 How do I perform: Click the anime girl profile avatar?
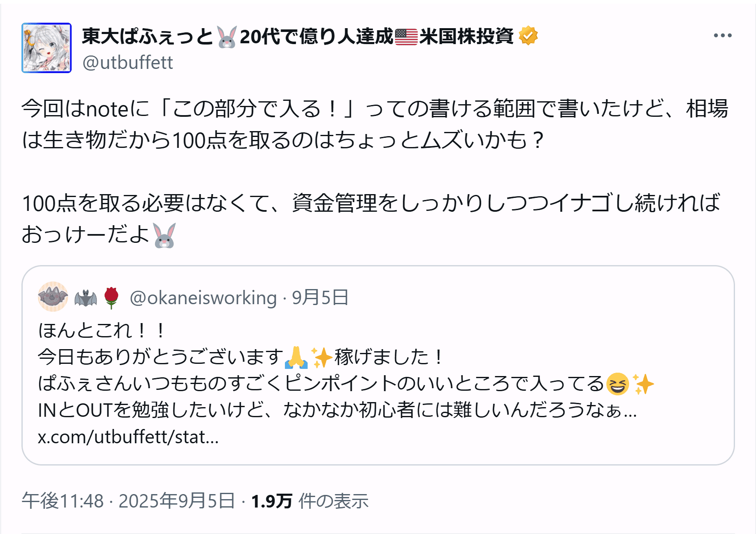tap(47, 48)
